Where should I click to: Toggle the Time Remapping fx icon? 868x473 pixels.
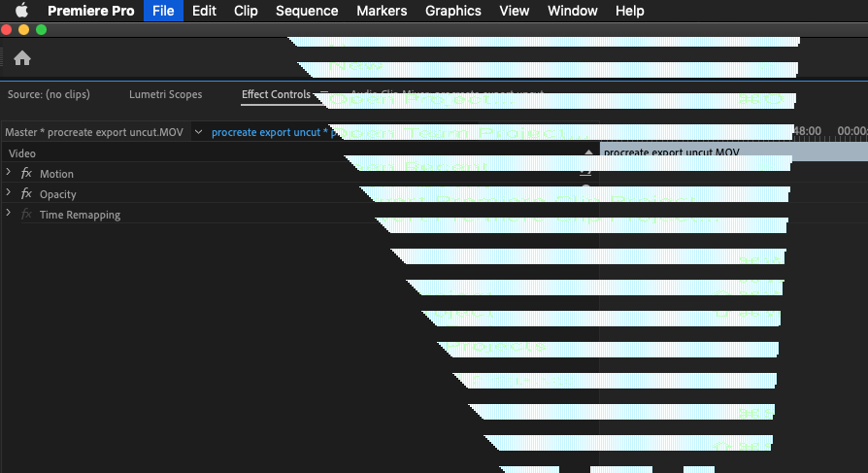pyautogui.click(x=26, y=215)
